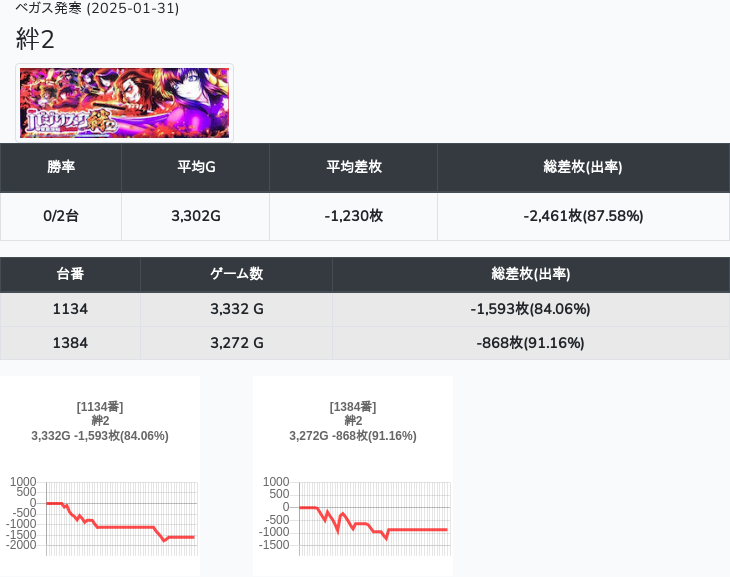
Task: Click the -1,593枚(84.06%) result cell
Action: 530,309
